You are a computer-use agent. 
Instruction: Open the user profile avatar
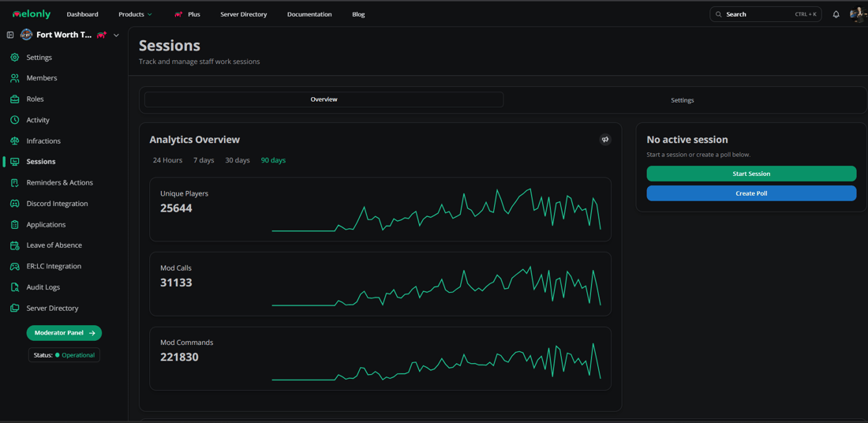click(x=858, y=14)
